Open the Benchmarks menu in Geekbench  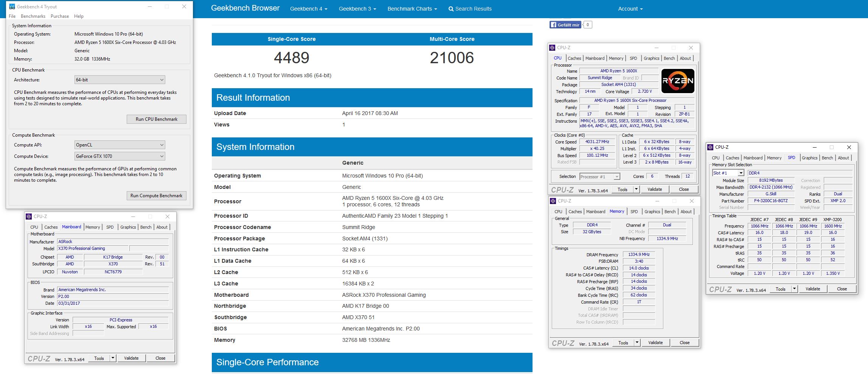pyautogui.click(x=33, y=16)
